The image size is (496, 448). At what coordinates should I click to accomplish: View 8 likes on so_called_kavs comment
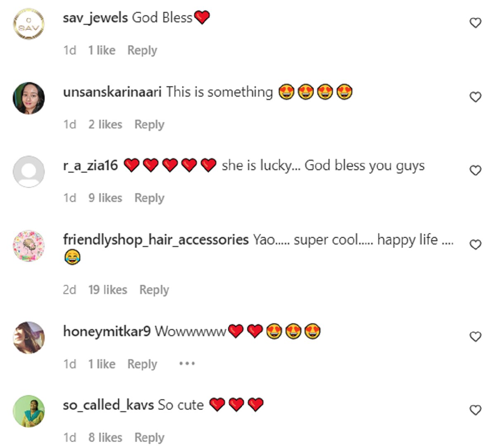pos(105,437)
